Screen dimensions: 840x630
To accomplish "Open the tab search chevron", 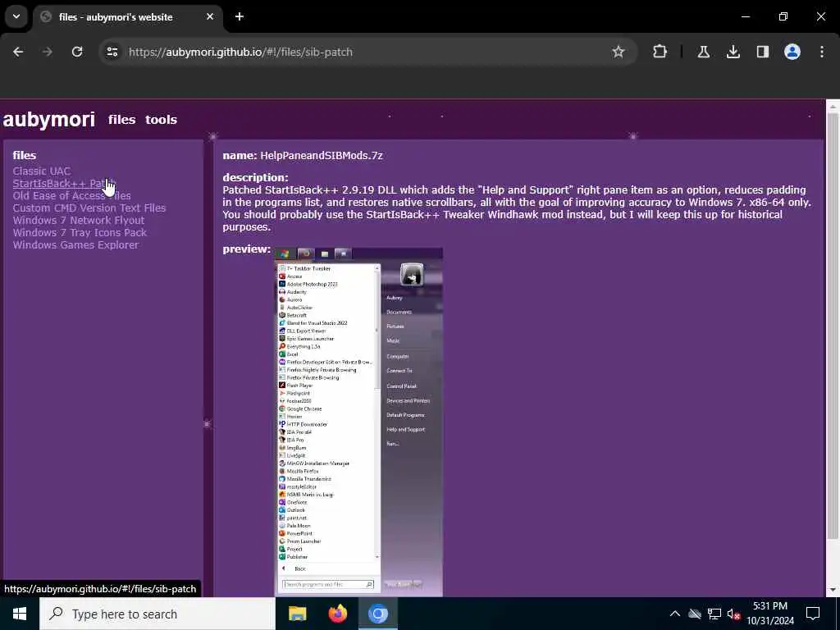I will [16, 16].
